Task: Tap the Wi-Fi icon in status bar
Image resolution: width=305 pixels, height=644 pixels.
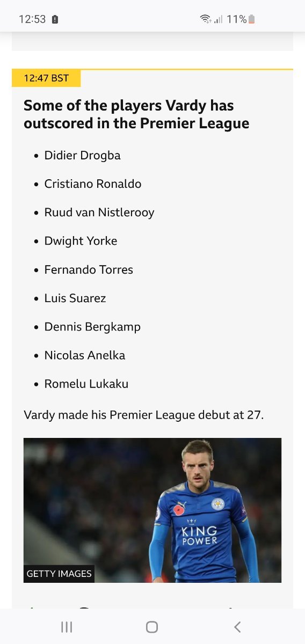Action: [x=206, y=19]
